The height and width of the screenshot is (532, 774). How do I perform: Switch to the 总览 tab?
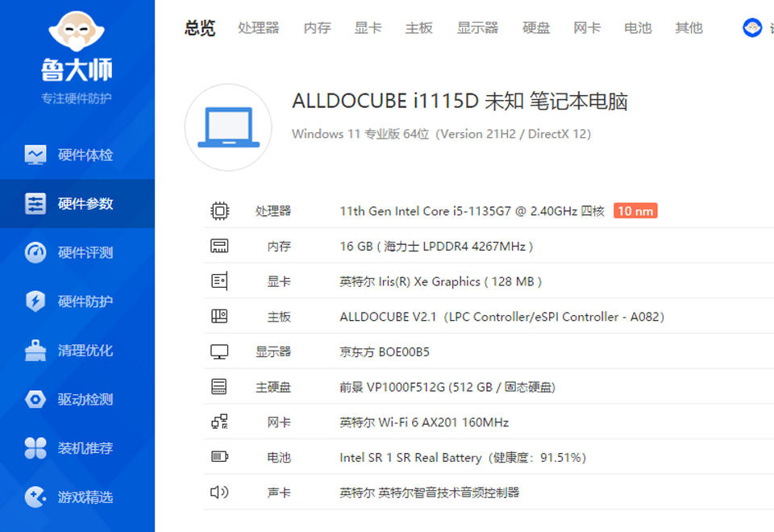200,28
